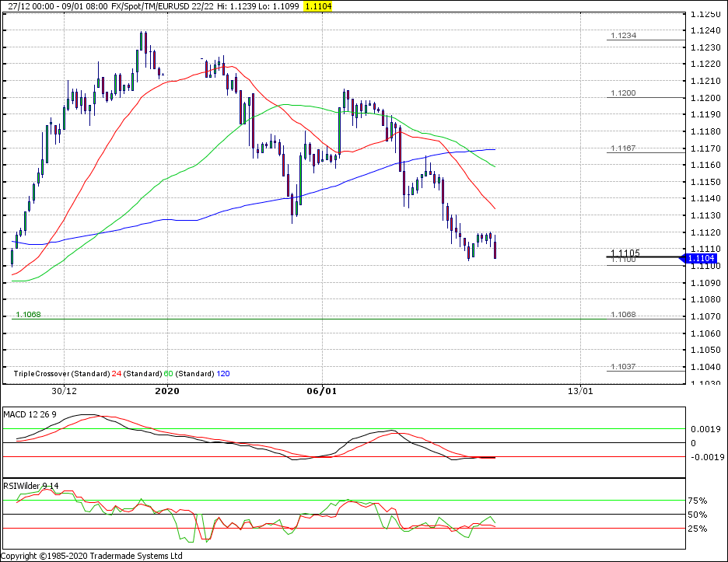The image size is (728, 562).
Task: Click the yellow 1.1104 current price in header
Action: [318, 6]
